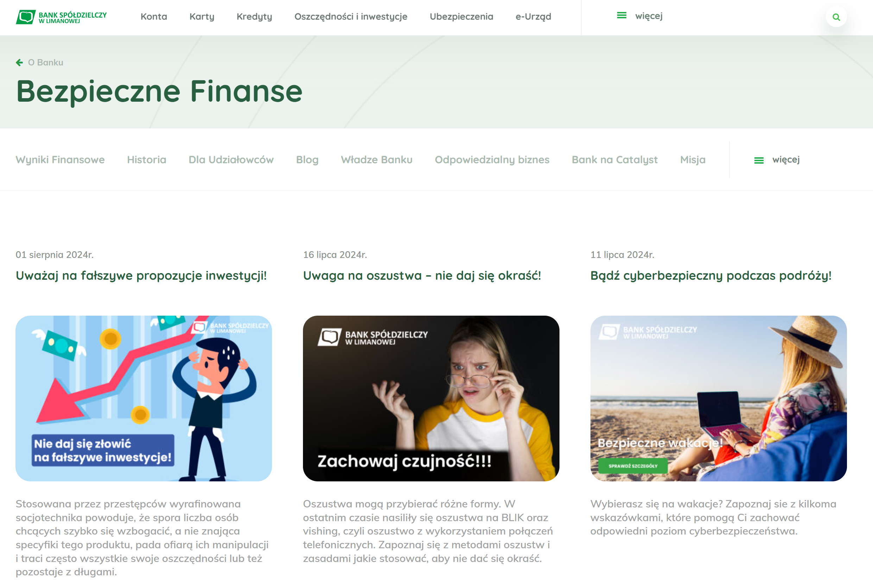Open the e-Urząd menu item

tap(533, 17)
